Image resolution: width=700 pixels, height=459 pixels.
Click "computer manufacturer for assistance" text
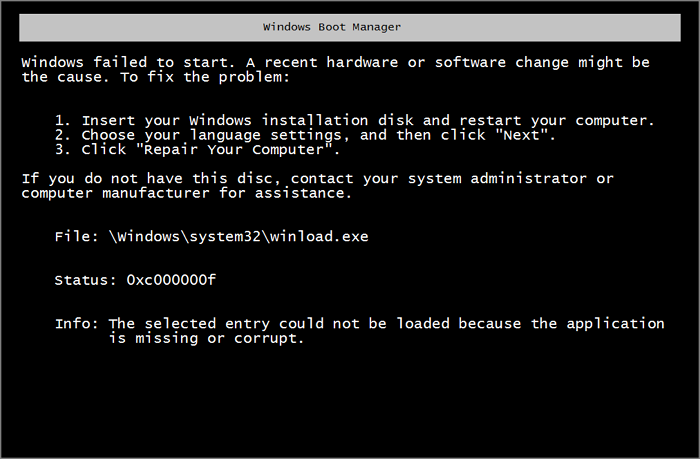click(x=186, y=192)
